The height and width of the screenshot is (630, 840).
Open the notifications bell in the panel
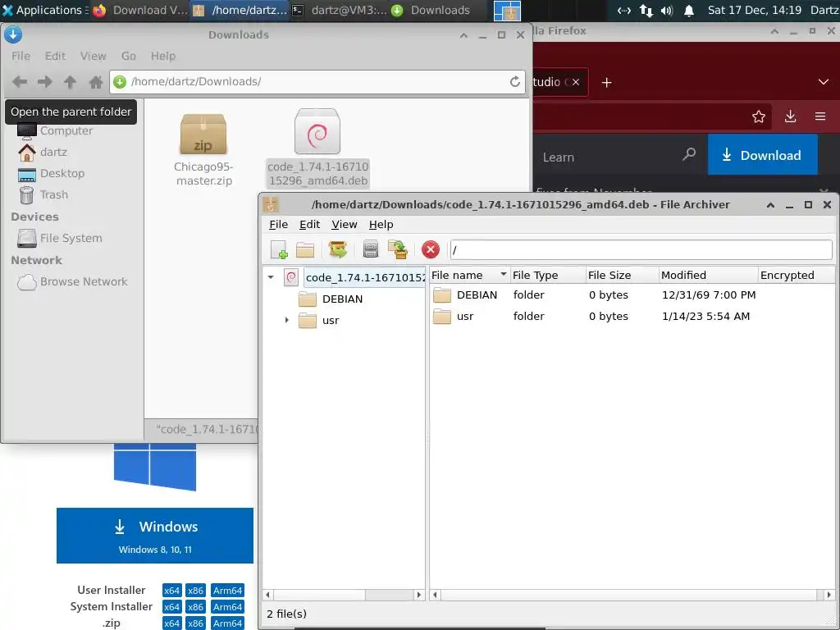point(689,10)
